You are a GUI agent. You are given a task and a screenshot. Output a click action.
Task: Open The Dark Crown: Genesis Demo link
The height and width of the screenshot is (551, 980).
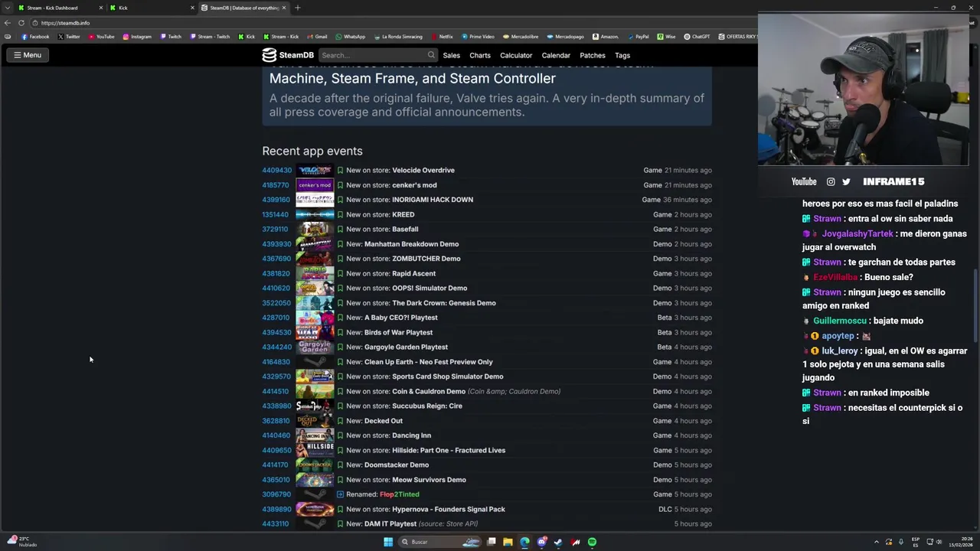coord(443,303)
